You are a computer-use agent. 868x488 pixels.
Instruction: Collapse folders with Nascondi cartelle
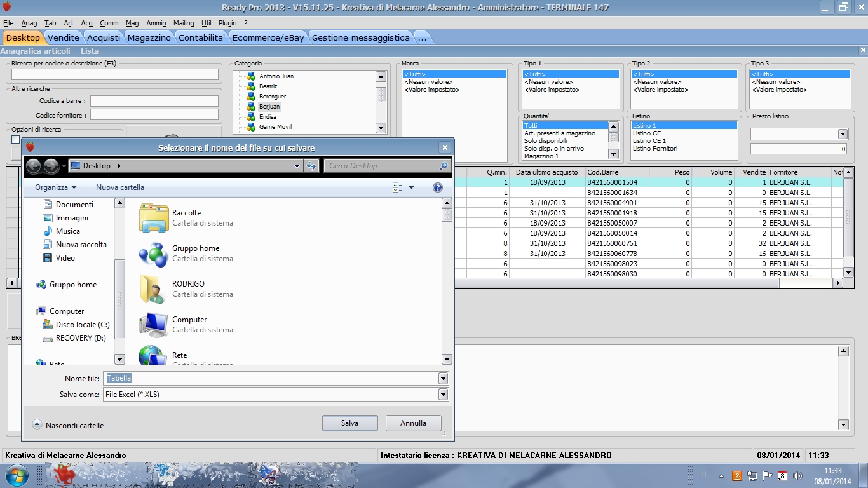point(68,425)
